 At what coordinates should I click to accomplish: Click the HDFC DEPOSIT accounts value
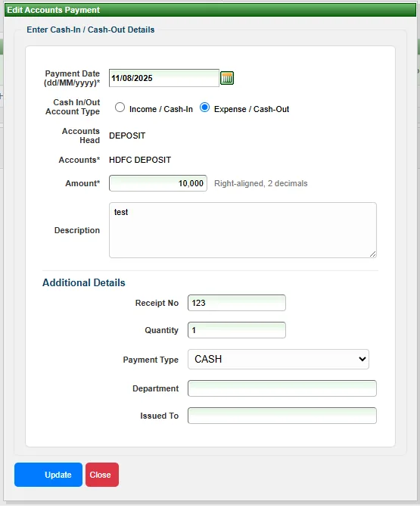[140, 160]
